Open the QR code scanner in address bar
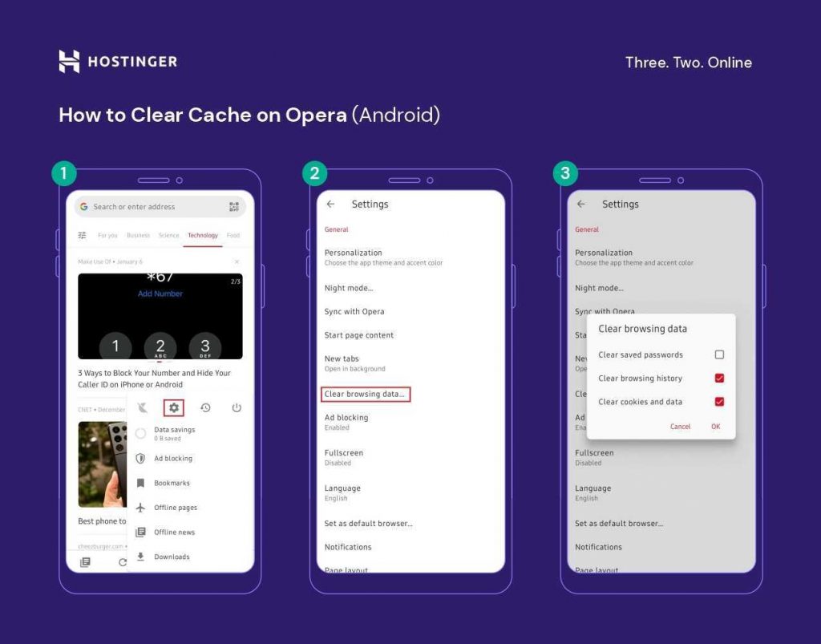 pyautogui.click(x=234, y=207)
